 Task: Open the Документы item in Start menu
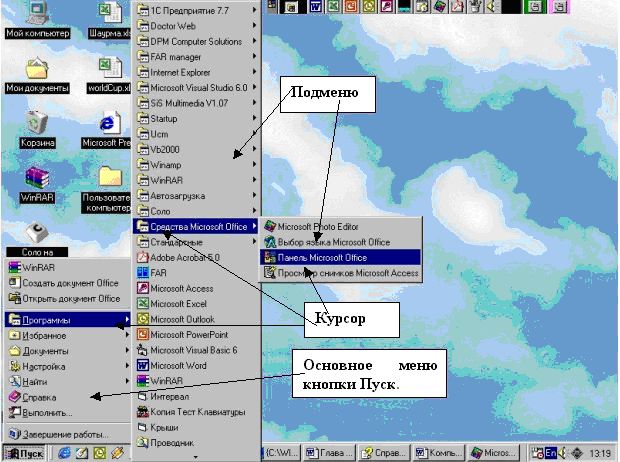click(68, 351)
